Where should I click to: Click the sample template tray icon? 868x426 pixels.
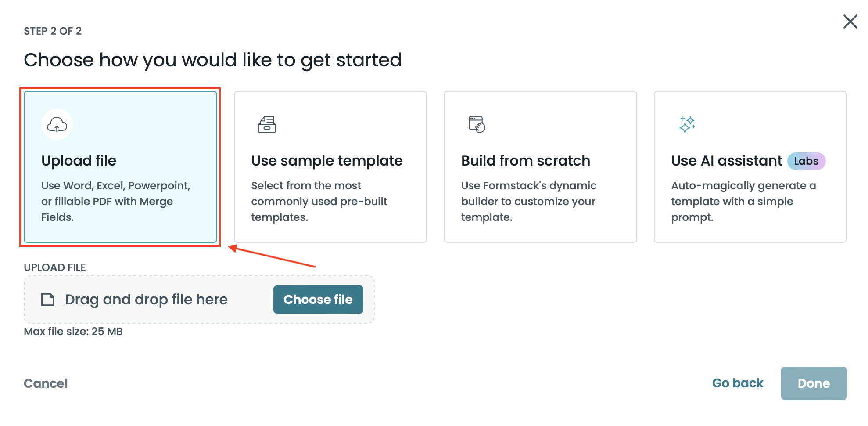(267, 124)
